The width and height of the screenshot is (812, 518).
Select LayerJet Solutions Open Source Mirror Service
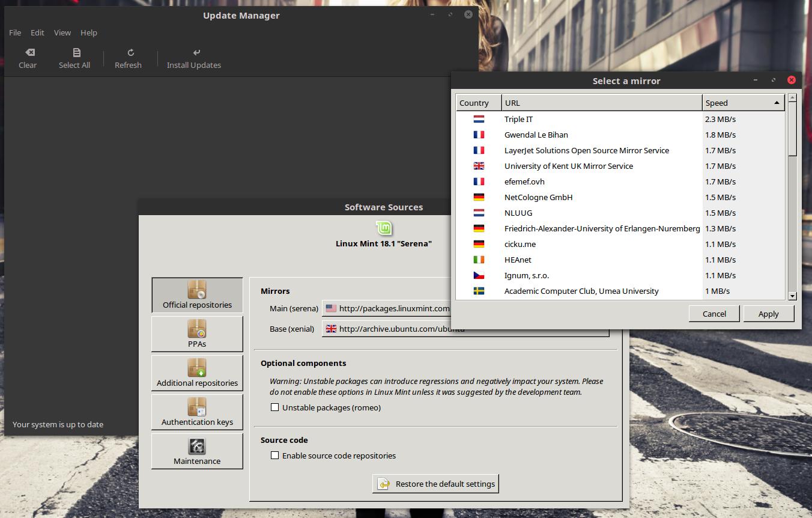coord(620,150)
